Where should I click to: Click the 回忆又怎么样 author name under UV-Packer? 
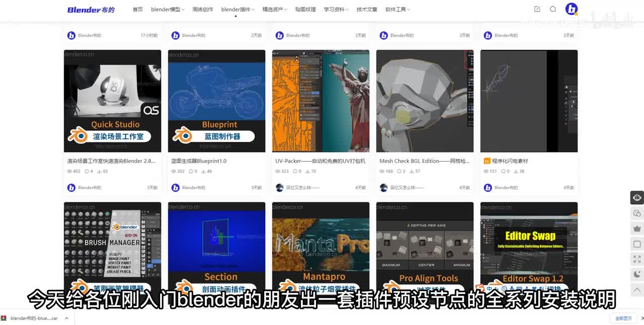coord(303,188)
